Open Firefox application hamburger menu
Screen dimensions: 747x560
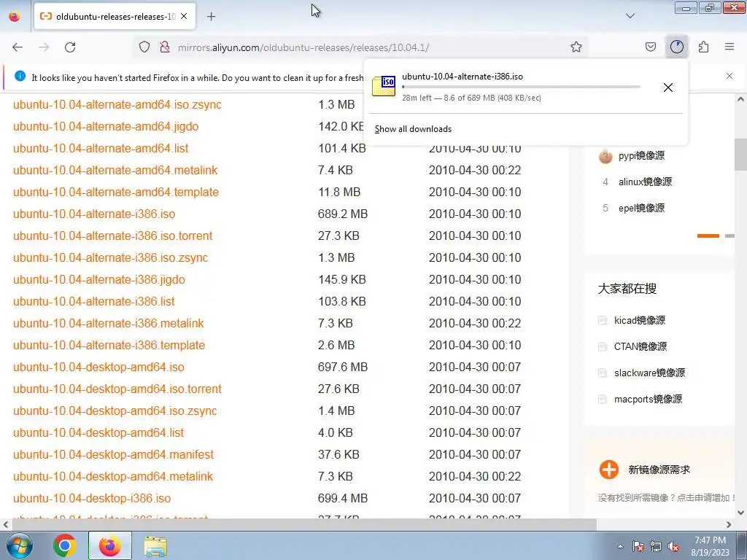[729, 47]
